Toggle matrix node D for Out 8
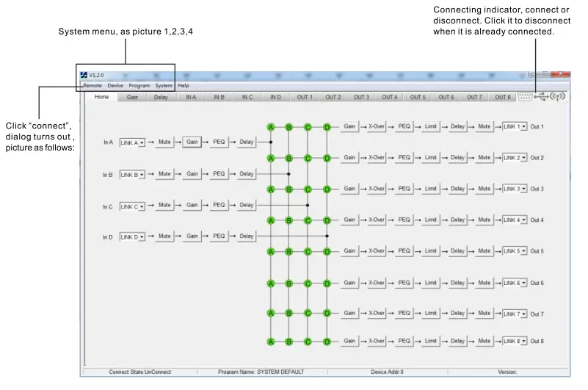This screenshot has width=588, height=390. coord(327,342)
